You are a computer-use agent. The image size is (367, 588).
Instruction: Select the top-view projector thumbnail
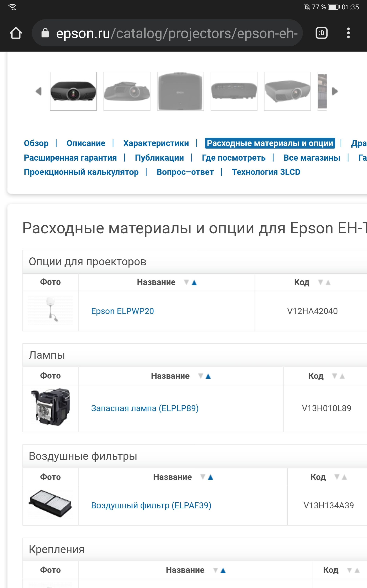[180, 91]
